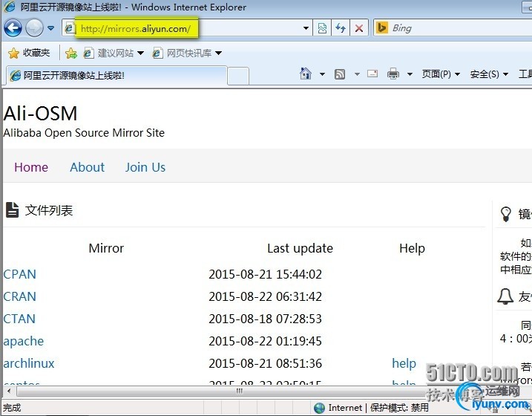This screenshot has width=532, height=416.
Task: Expand the feeds dropdown arrow
Action: [357, 74]
